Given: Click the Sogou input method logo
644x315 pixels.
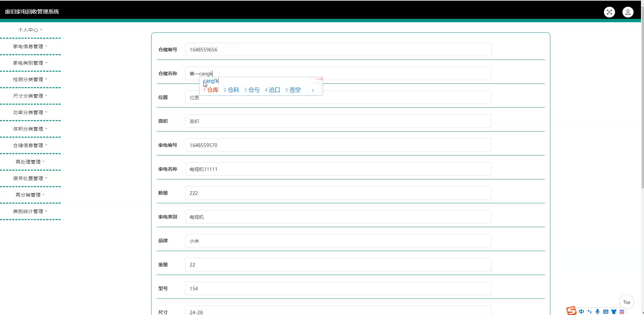Looking at the screenshot, I should tap(571, 311).
